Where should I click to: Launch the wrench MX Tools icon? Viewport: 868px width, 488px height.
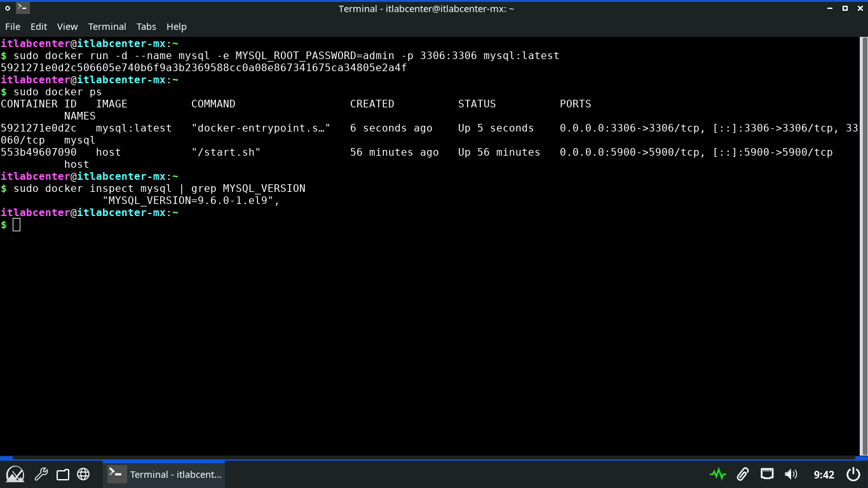[x=41, y=474]
